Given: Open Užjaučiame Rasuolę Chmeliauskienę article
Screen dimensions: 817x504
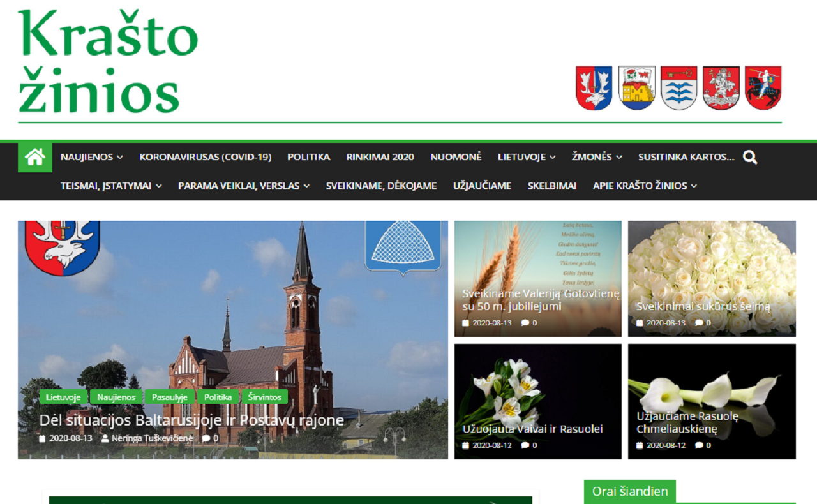Looking at the screenshot, I should tap(687, 423).
